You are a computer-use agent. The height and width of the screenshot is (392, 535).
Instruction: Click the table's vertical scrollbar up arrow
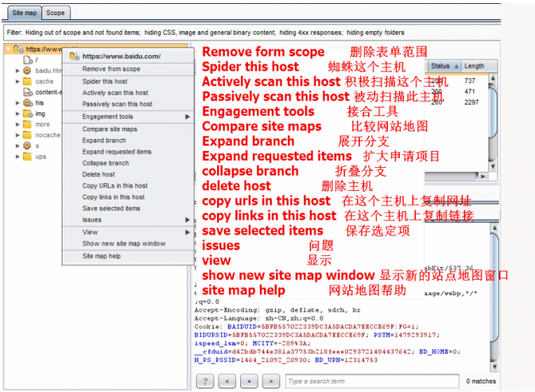(493, 78)
